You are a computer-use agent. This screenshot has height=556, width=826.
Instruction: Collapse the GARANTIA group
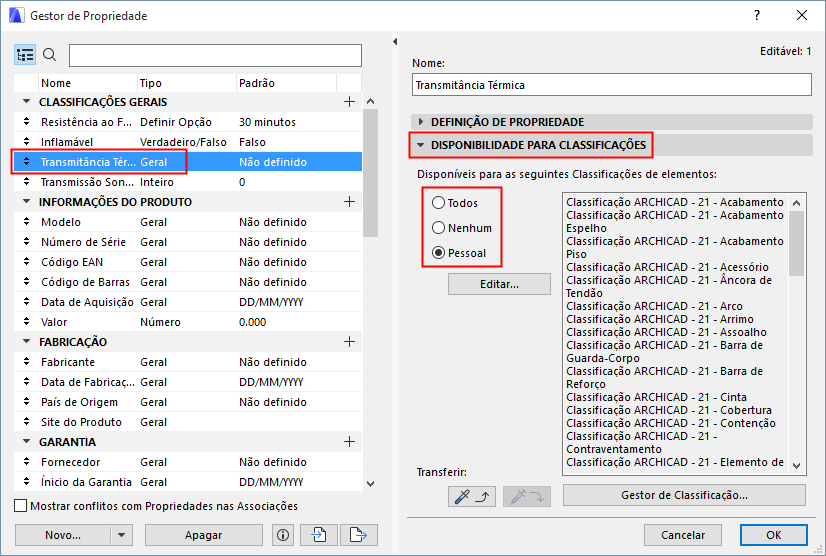coord(26,442)
